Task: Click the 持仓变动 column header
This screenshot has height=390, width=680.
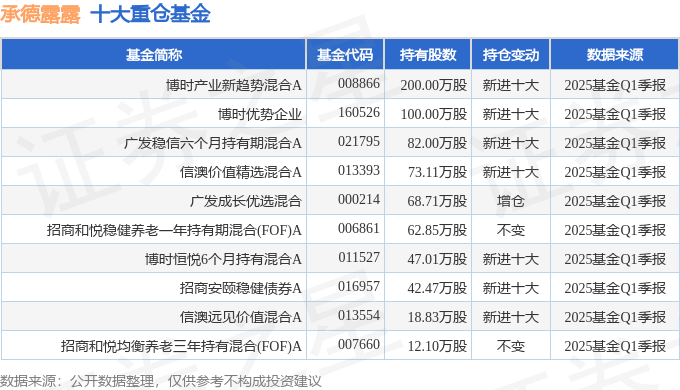Action: 510,55
